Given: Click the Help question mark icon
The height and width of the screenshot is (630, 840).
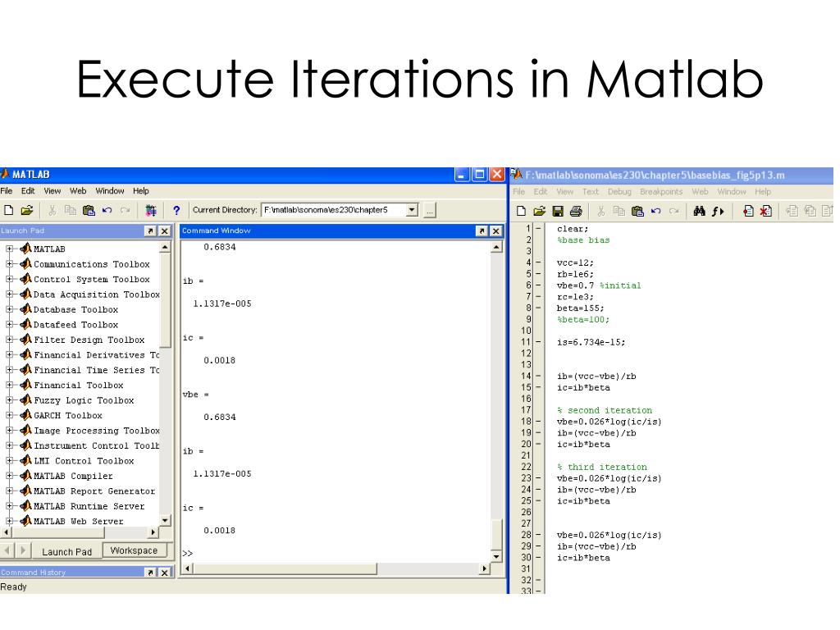Looking at the screenshot, I should click(176, 210).
